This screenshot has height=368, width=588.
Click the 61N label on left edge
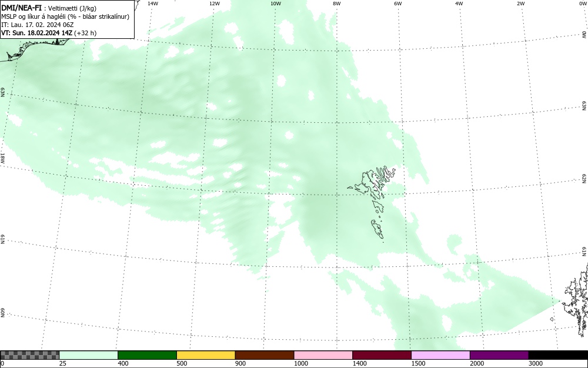click(2, 239)
